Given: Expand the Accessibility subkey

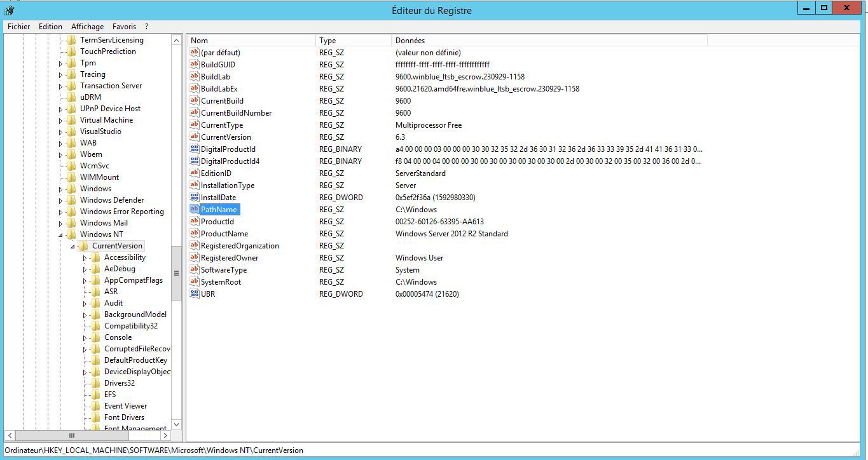Looking at the screenshot, I should click(85, 258).
